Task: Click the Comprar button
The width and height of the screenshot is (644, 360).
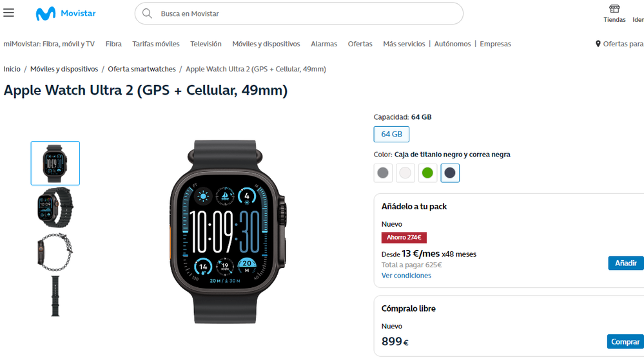Action: click(x=625, y=341)
